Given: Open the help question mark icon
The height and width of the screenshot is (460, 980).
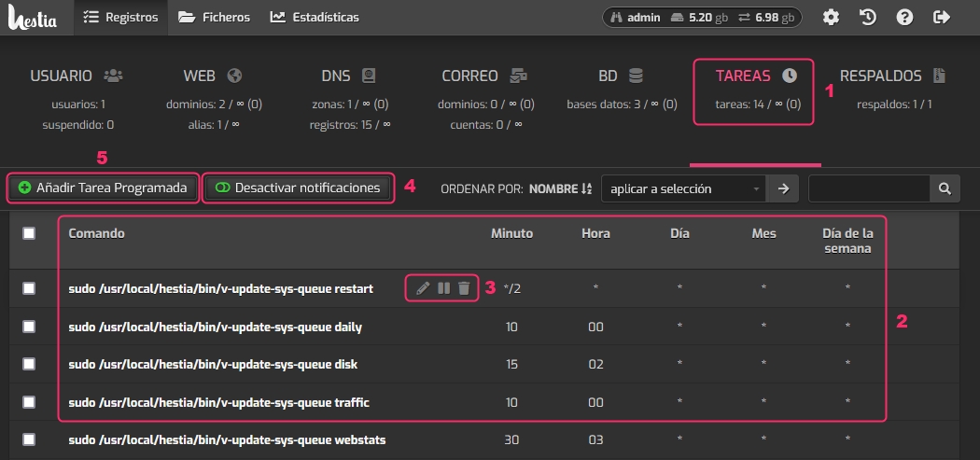Looking at the screenshot, I should pyautogui.click(x=904, y=17).
